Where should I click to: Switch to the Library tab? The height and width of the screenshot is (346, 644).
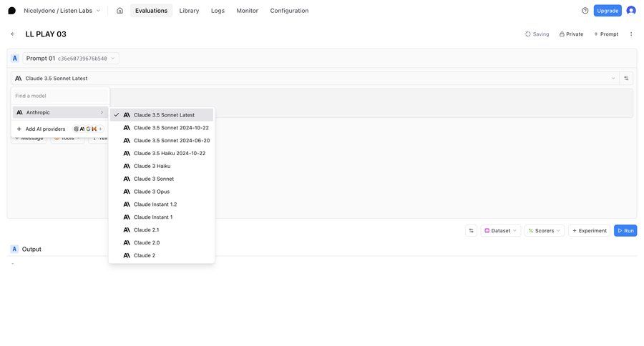(189, 11)
